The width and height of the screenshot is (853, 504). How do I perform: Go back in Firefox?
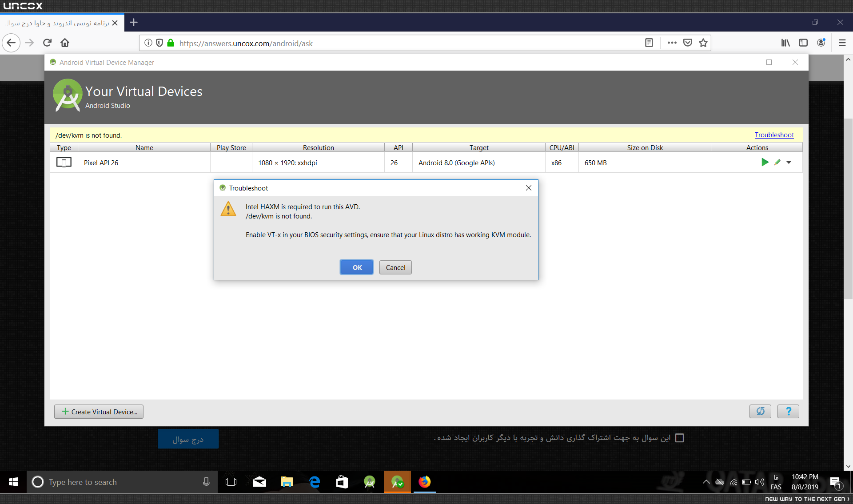click(11, 43)
